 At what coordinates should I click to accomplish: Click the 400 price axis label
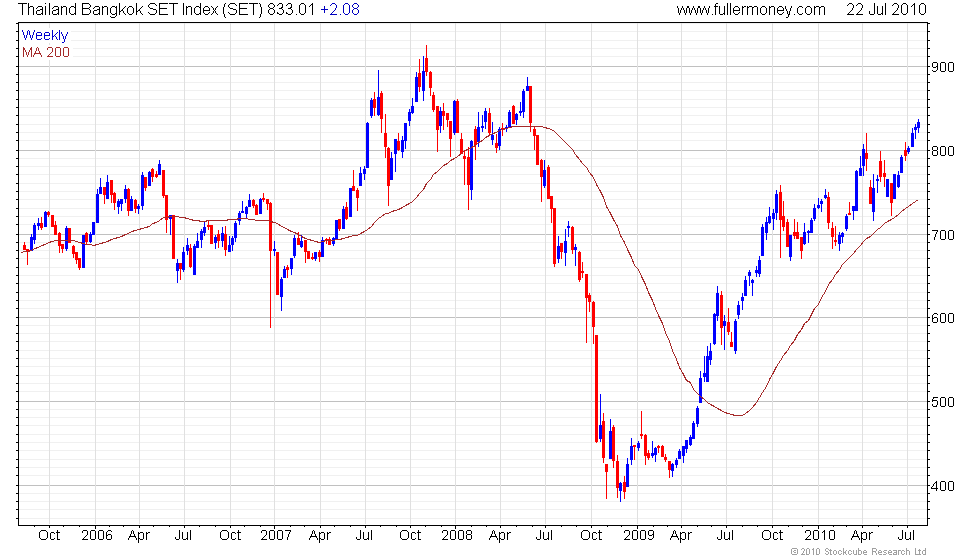(x=942, y=486)
